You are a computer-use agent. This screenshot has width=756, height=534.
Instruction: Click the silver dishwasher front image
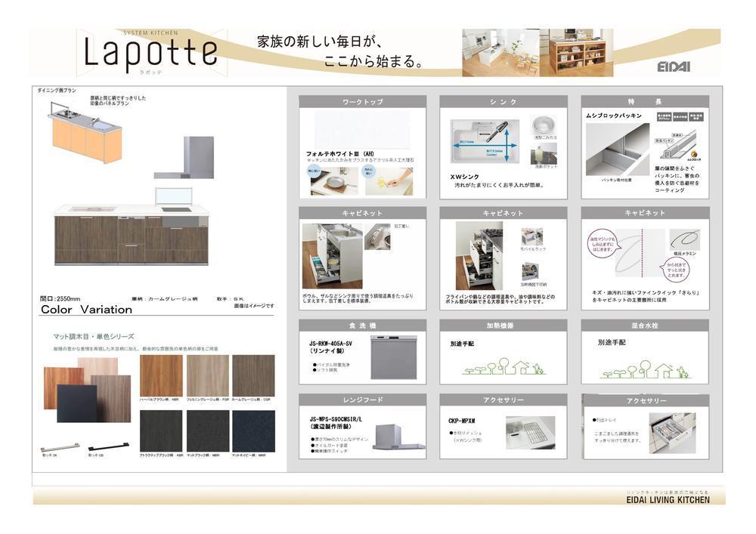pyautogui.click(x=393, y=357)
